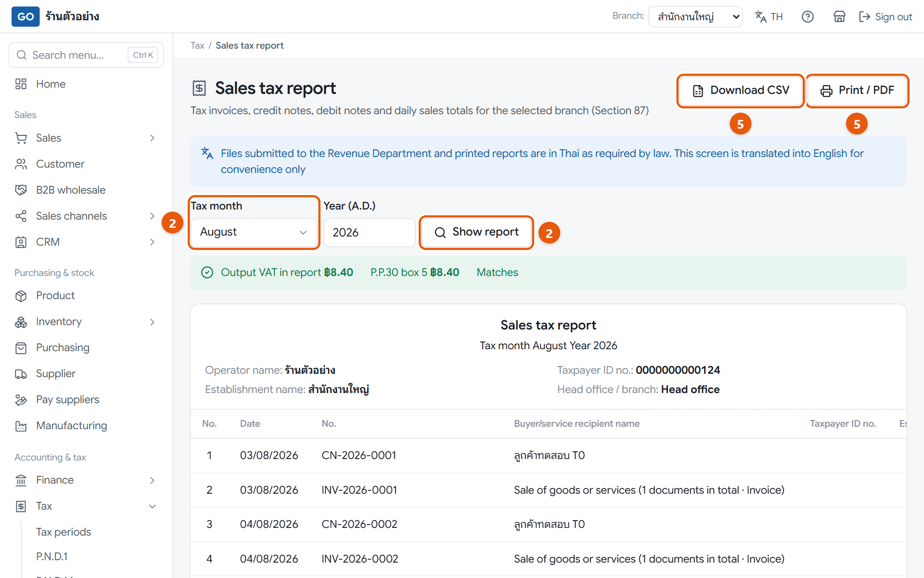Collapse the Tax menu chevron
924x578 pixels.
click(152, 506)
